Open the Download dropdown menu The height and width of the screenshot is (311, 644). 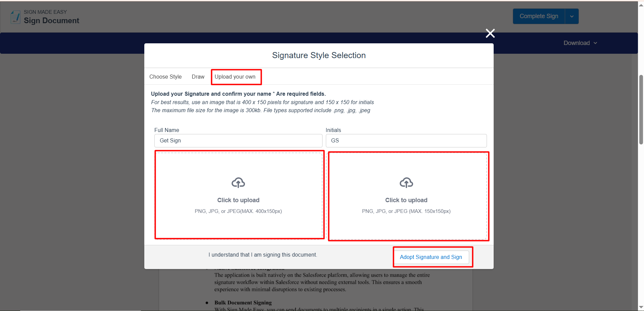click(x=580, y=43)
